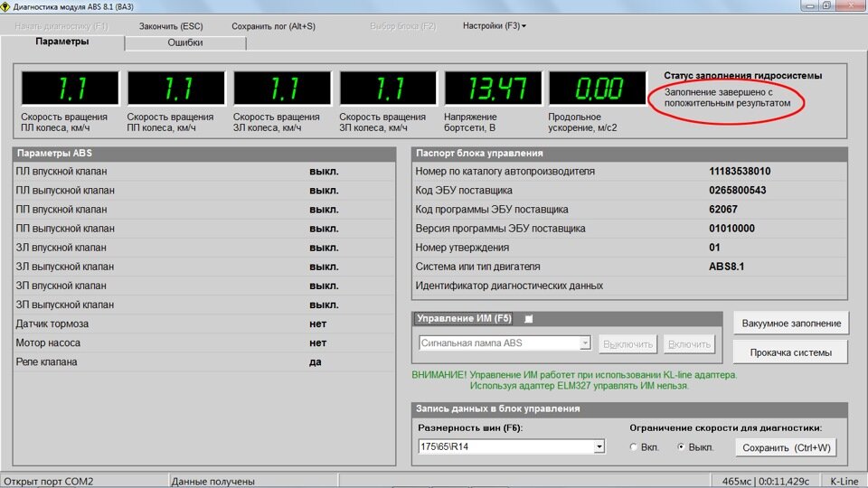Click the Включить actuator button
The width and height of the screenshot is (868, 488).
[689, 344]
